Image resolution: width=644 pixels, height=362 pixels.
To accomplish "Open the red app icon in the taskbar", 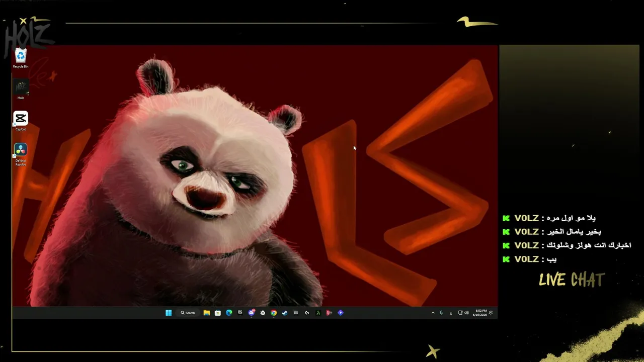I will 329,313.
